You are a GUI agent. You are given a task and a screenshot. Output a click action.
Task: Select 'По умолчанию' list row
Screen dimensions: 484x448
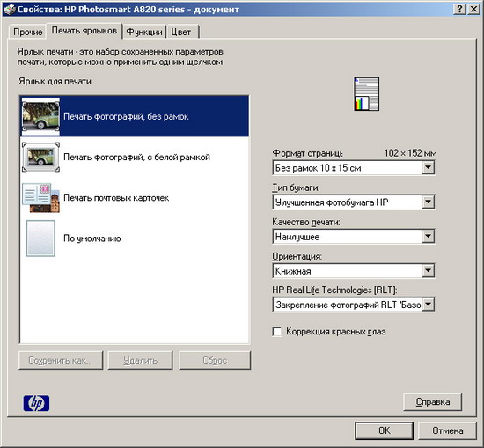[135, 239]
